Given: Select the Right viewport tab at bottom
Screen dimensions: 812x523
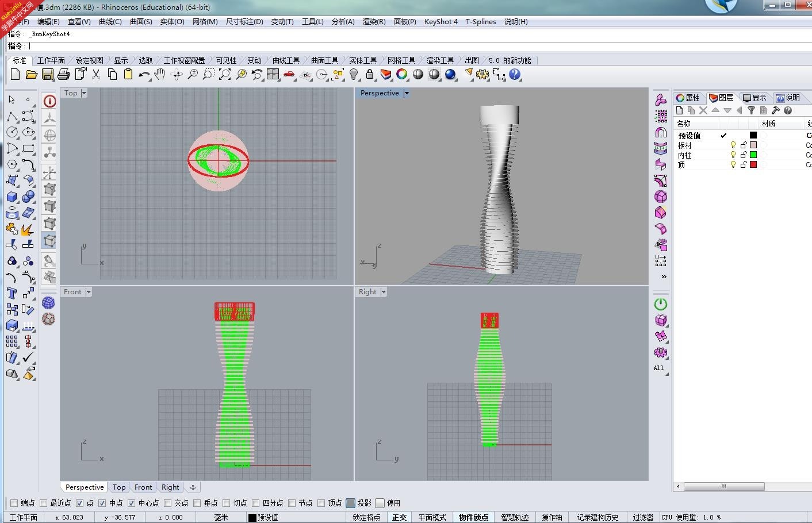Looking at the screenshot, I should click(170, 487).
